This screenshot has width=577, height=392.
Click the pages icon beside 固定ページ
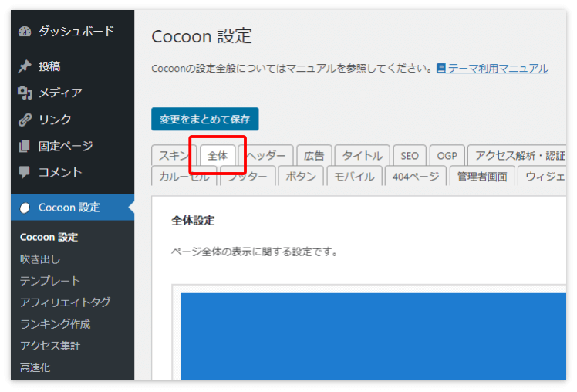(25, 146)
